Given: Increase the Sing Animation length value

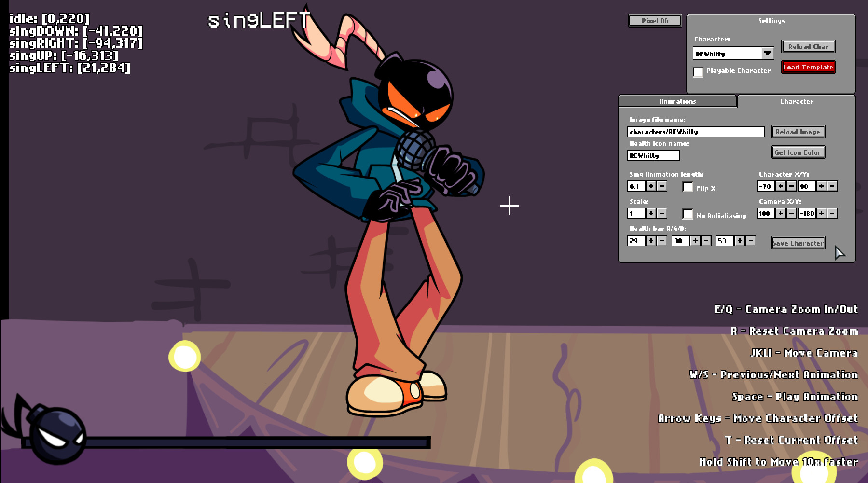Looking at the screenshot, I should click(x=651, y=186).
